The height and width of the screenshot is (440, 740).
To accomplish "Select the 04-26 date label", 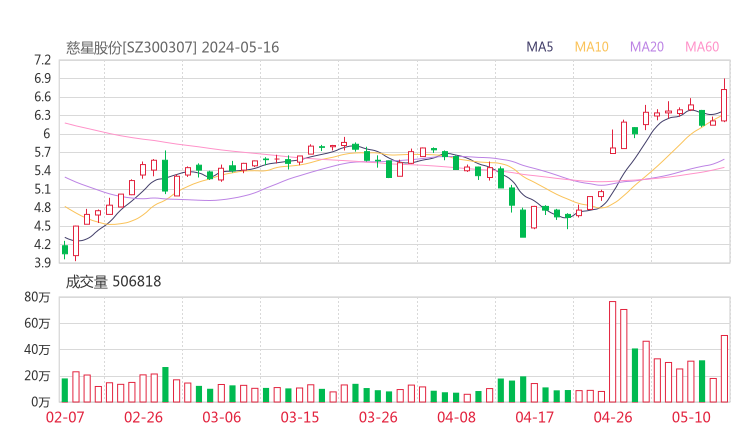I will point(613,417).
